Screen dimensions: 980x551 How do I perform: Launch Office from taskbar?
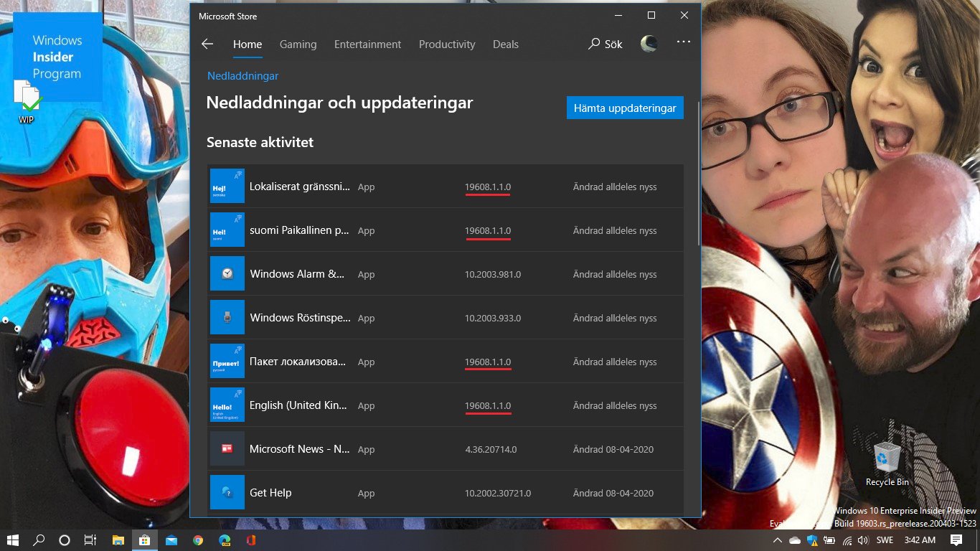[x=251, y=540]
